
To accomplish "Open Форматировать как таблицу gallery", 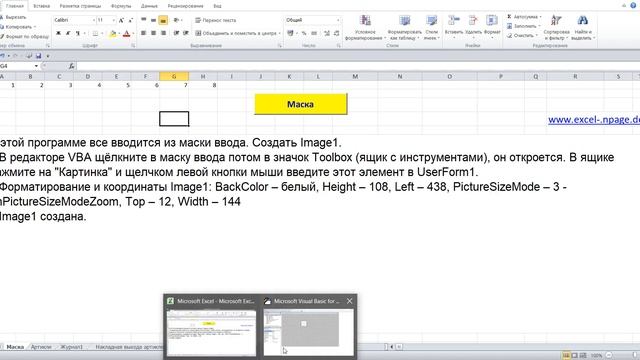I will pyautogui.click(x=404, y=27).
